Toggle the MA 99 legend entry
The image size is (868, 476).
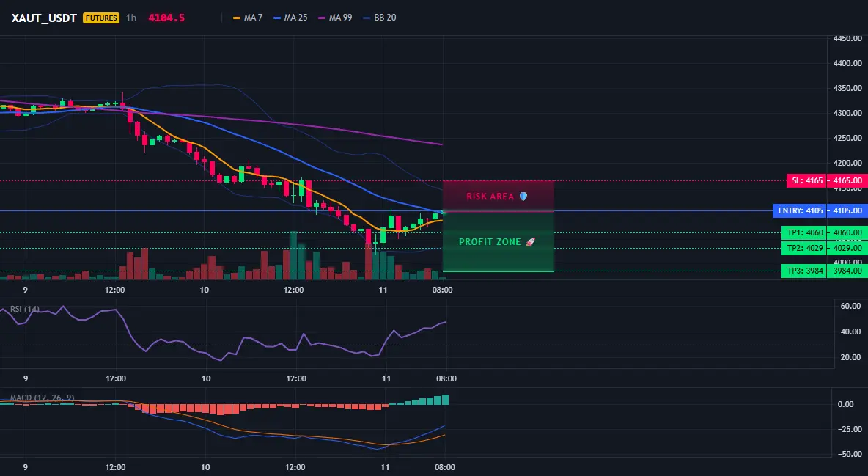coord(336,18)
